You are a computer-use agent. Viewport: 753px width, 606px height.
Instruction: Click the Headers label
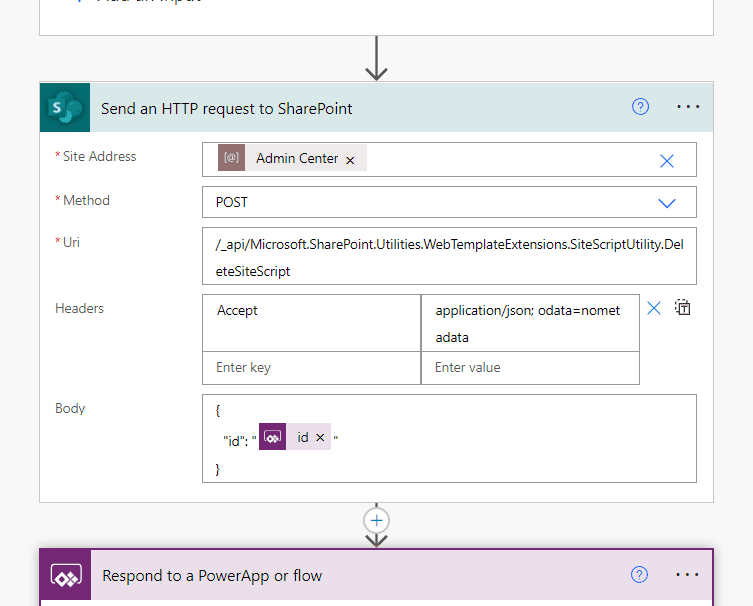(79, 308)
